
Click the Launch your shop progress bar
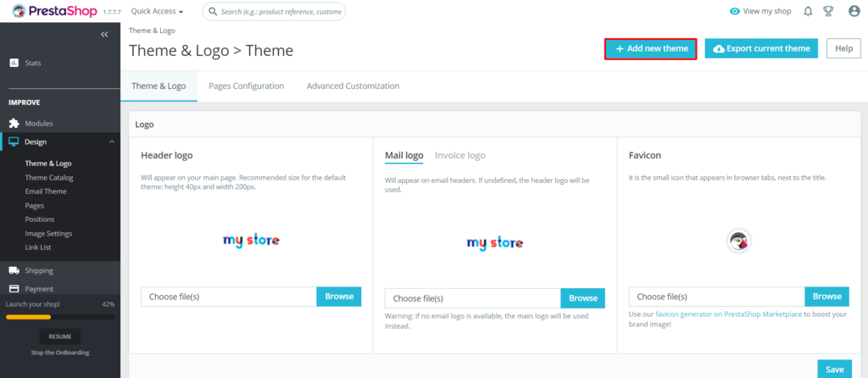click(60, 317)
